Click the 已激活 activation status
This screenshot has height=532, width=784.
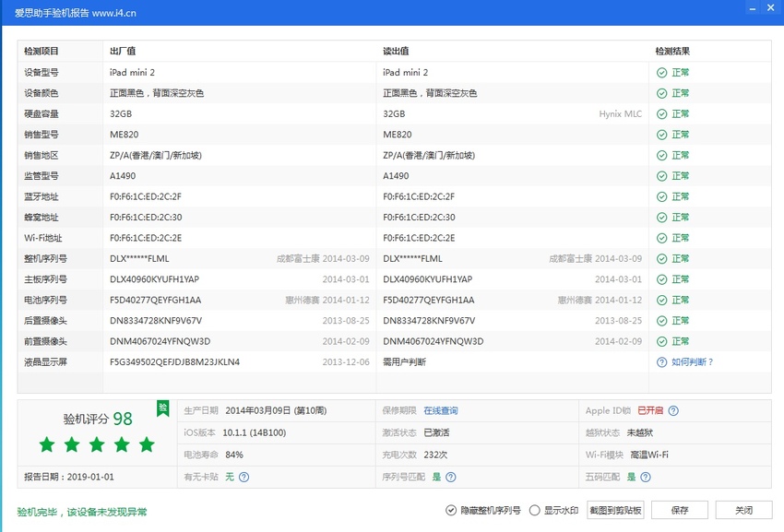(436, 433)
